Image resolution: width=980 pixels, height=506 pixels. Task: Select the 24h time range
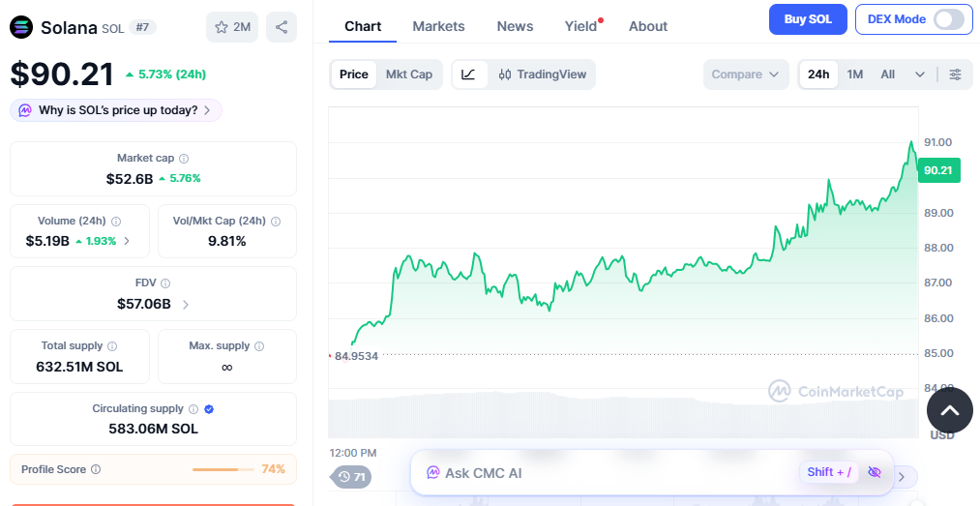(x=818, y=74)
